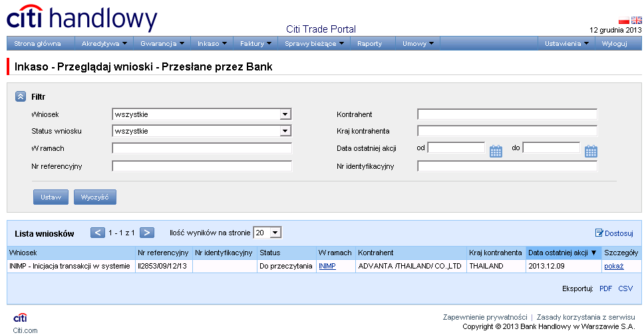Open Zapewnienie prywatności link
This screenshot has height=335, width=644.
click(x=485, y=317)
